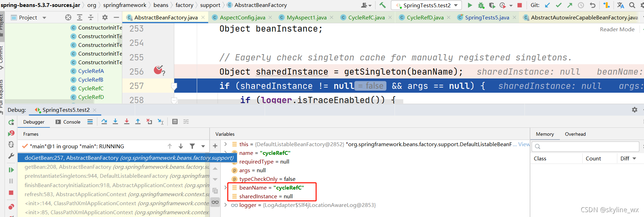Click New Watch plus icon in Variables

click(215, 146)
